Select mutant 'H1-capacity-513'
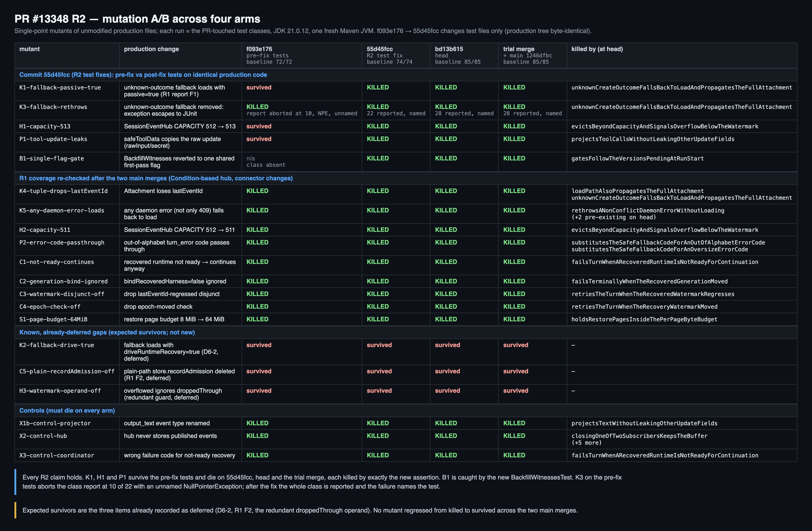Screen dimensions: 812x531 coord(45,126)
